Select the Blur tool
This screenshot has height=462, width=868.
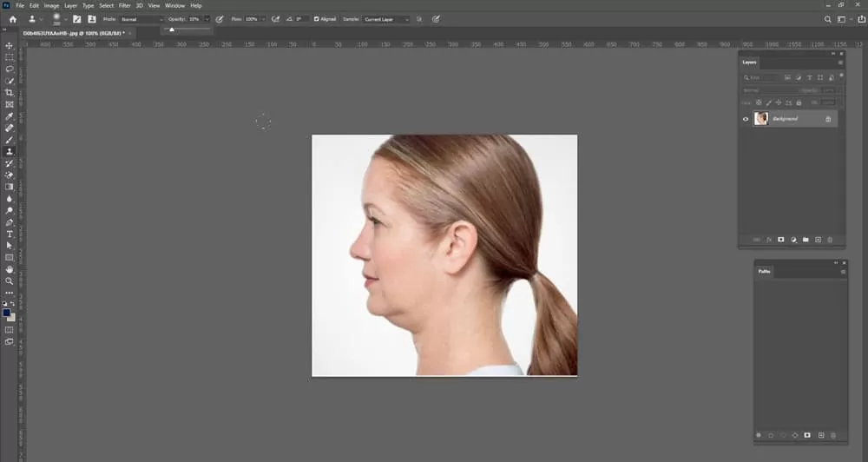(x=9, y=198)
